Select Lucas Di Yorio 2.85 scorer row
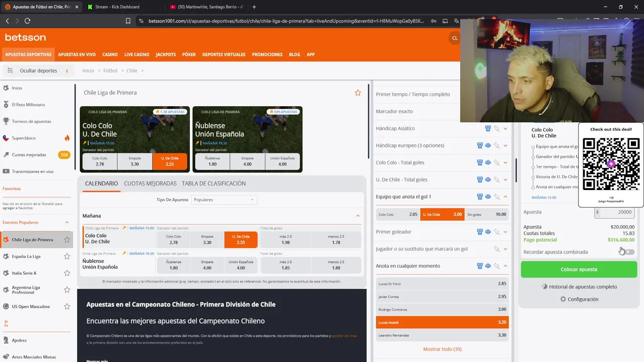 [442, 284]
